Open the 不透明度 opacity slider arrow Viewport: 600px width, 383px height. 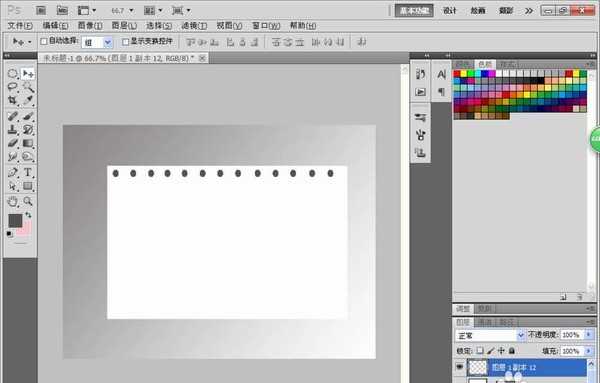tap(589, 335)
